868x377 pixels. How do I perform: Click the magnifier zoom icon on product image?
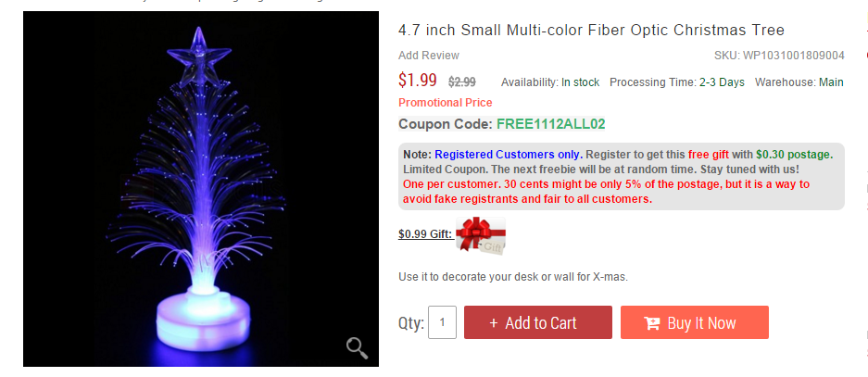(x=357, y=347)
